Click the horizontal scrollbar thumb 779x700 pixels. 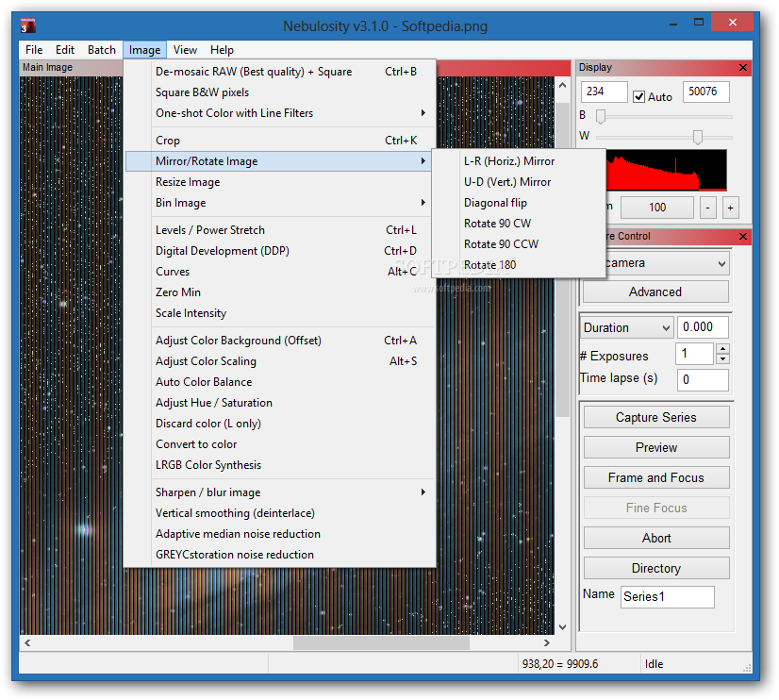pos(381,642)
